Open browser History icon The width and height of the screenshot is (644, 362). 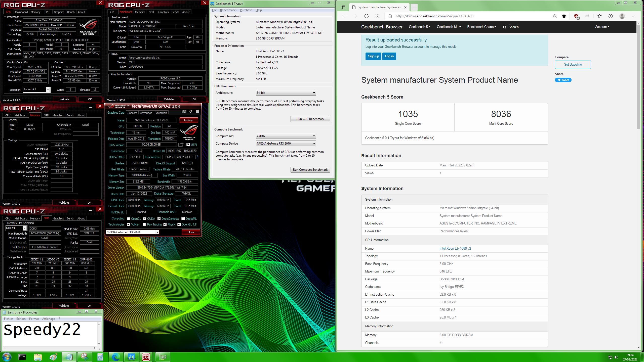(x=611, y=16)
